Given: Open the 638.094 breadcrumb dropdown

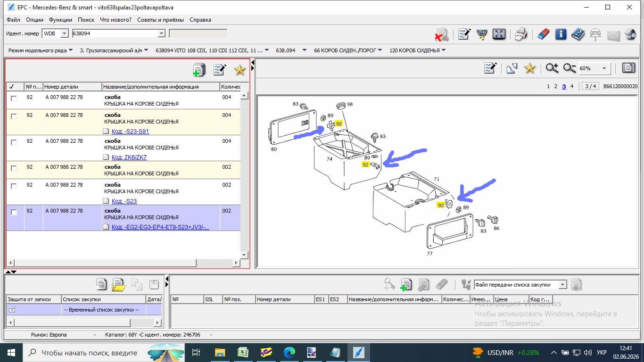Looking at the screenshot, I should (291, 50).
